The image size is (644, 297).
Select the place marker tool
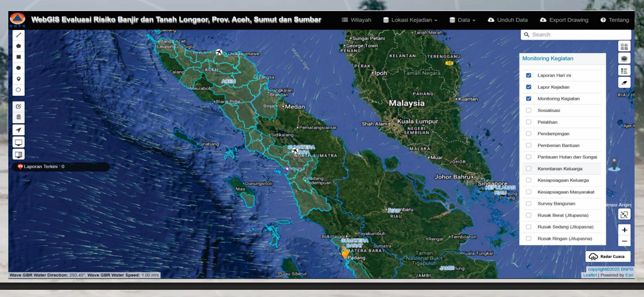[x=19, y=79]
